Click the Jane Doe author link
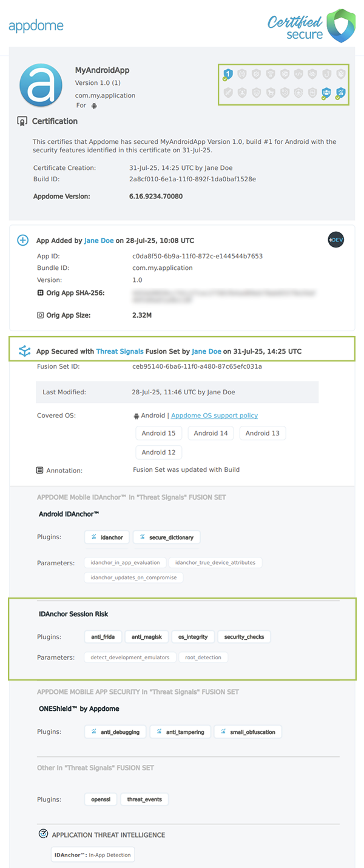Screen dimensions: 364x868 [99, 240]
